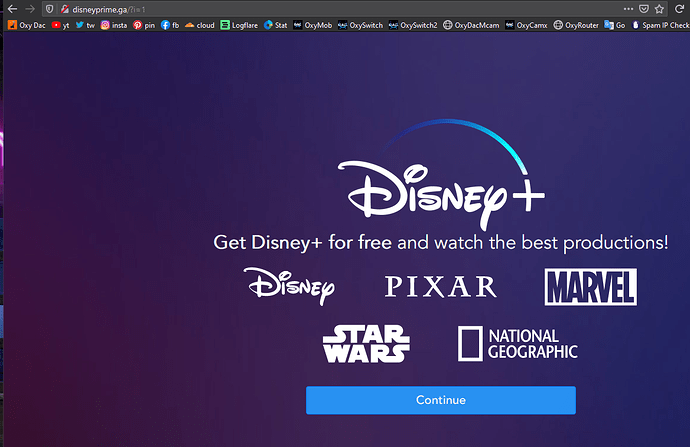Bookmark this page with the star icon

(661, 8)
